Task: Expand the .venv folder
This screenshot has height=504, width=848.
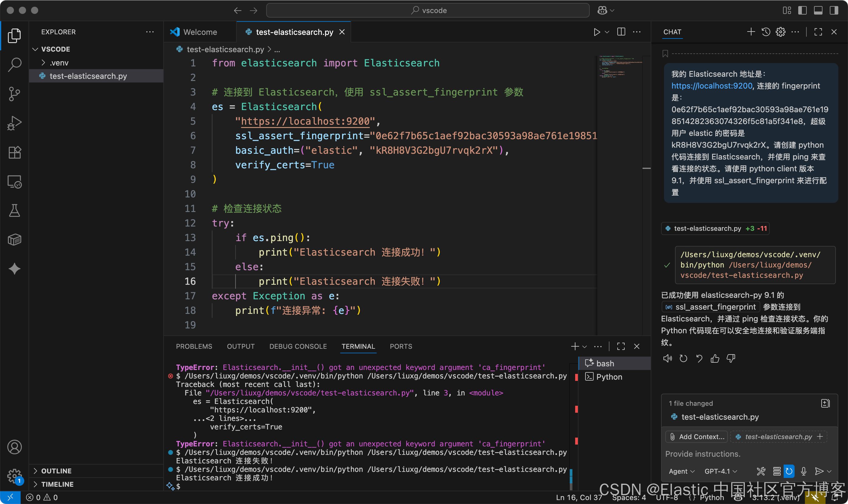Action: (43, 62)
